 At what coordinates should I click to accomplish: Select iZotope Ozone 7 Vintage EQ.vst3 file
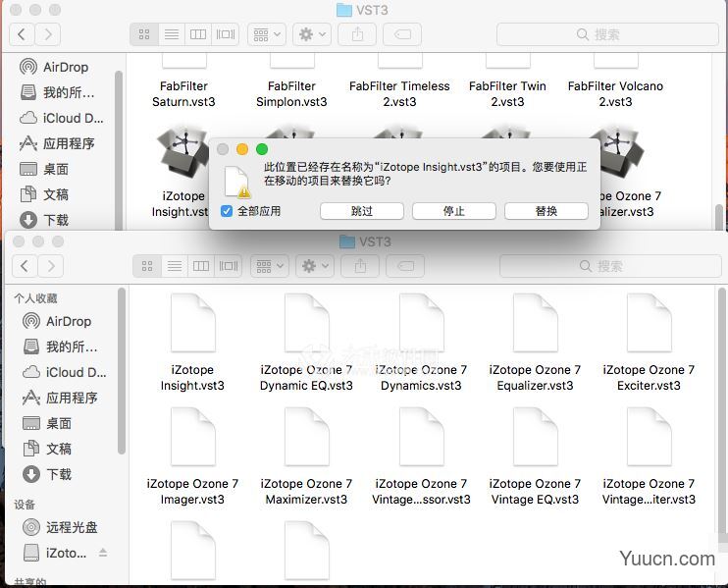(535, 456)
